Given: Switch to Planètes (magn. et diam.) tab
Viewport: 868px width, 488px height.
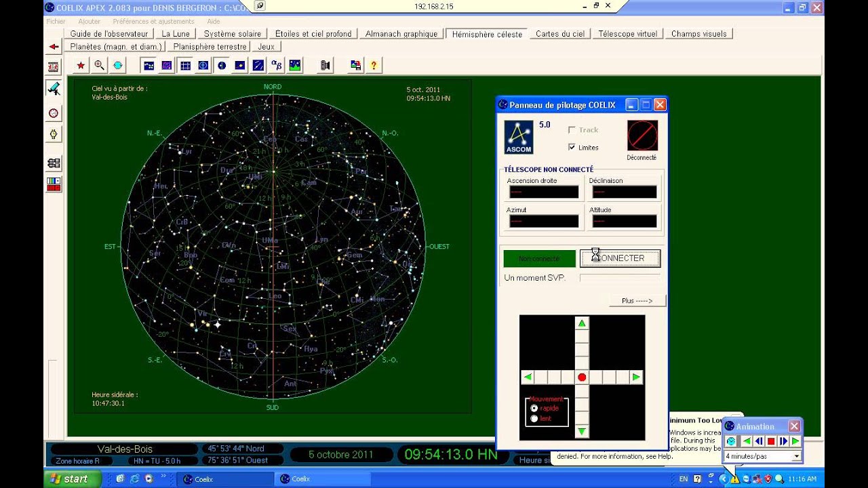Looking at the screenshot, I should click(115, 47).
